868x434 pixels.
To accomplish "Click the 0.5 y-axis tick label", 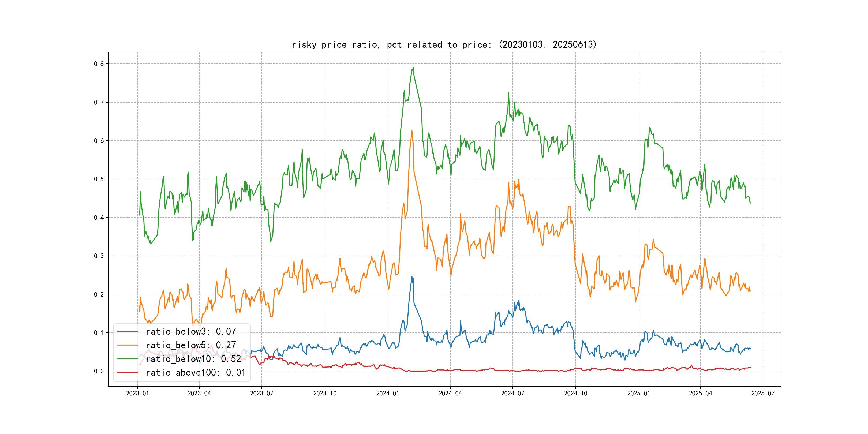I will 99,179.
